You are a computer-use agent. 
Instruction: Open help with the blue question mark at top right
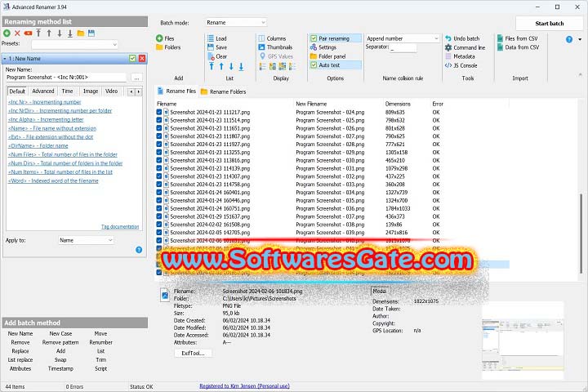tap(569, 39)
